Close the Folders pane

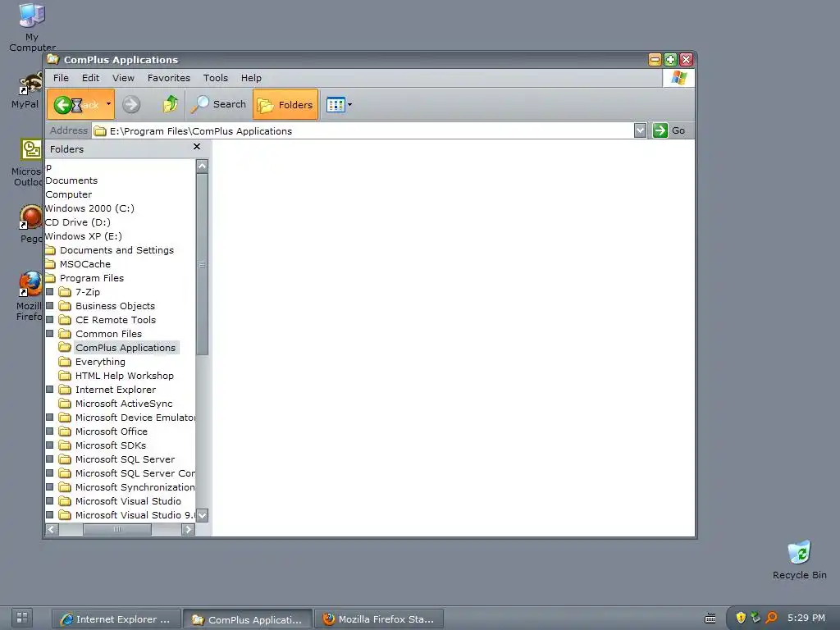[x=197, y=147]
